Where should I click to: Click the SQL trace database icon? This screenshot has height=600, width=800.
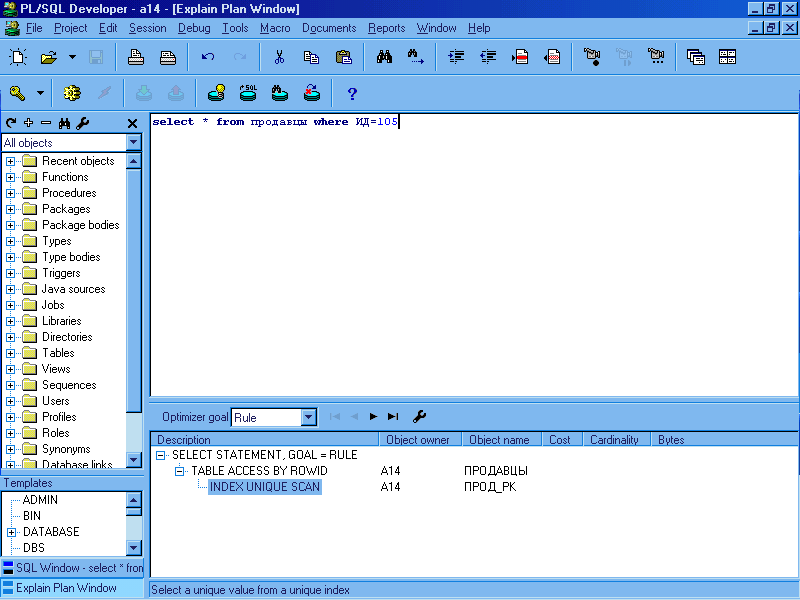(x=248, y=93)
